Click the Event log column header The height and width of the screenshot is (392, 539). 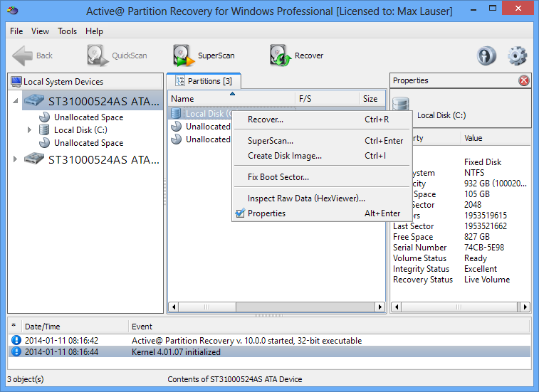(330, 327)
